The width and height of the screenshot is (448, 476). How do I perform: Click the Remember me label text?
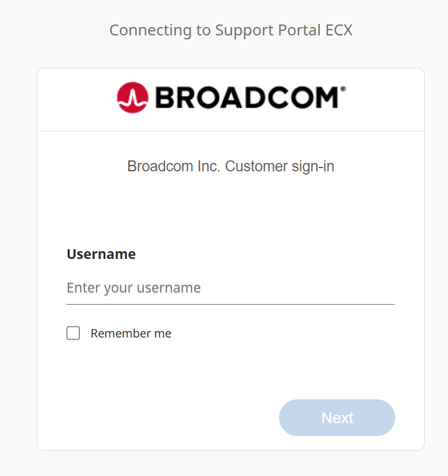(x=131, y=334)
